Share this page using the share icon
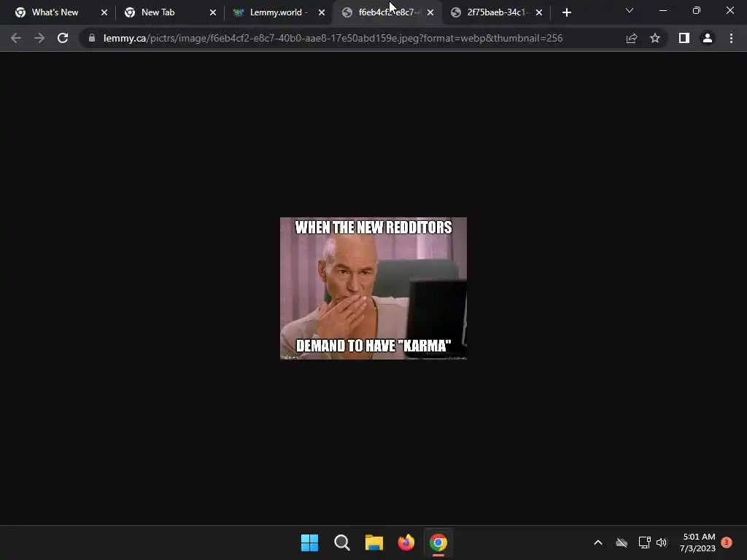 click(x=632, y=38)
